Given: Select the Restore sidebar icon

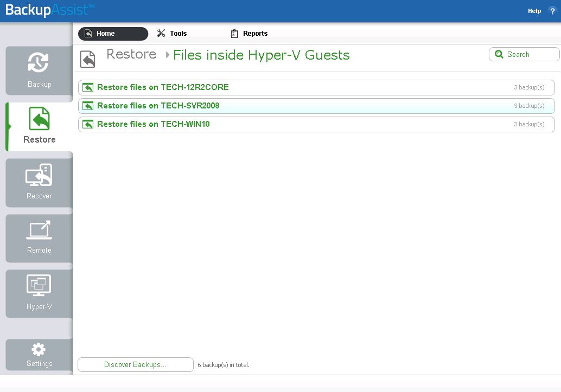Looking at the screenshot, I should pyautogui.click(x=40, y=118).
